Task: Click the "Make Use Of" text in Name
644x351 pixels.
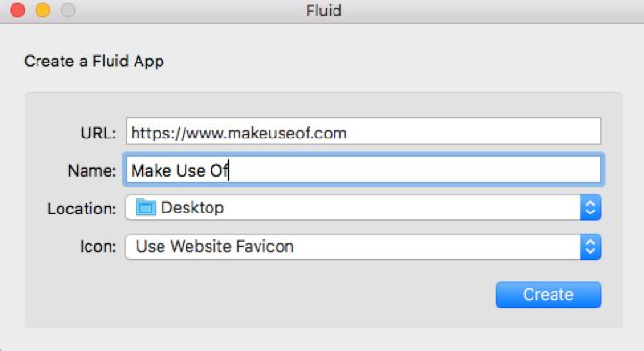Action: click(x=179, y=170)
